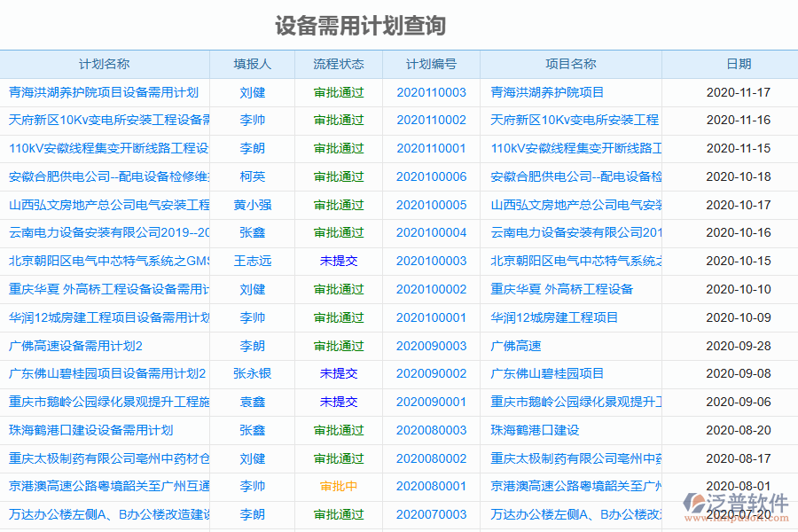The height and width of the screenshot is (532, 798).
Task: Click the 计划名称 column header
Action: (104, 64)
